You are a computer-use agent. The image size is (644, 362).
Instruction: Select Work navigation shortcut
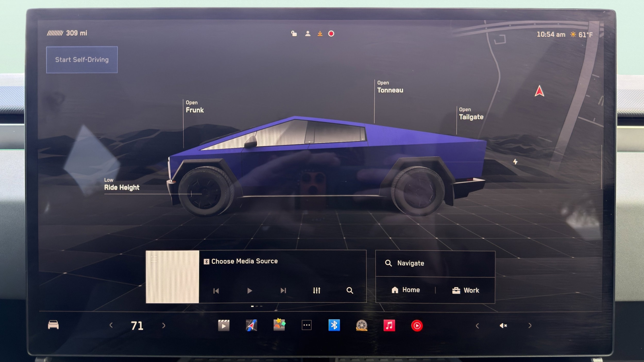coord(465,290)
